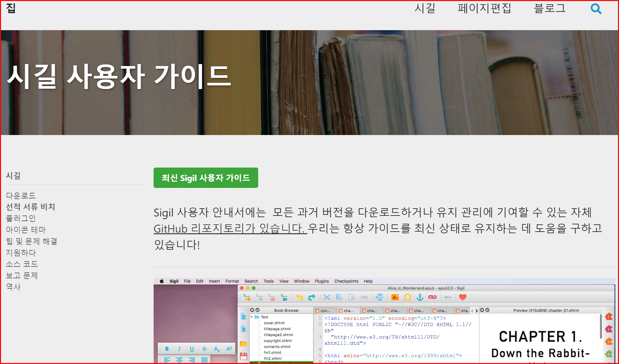Open the 선적 서류 비치 sidebar link

pyautogui.click(x=31, y=207)
